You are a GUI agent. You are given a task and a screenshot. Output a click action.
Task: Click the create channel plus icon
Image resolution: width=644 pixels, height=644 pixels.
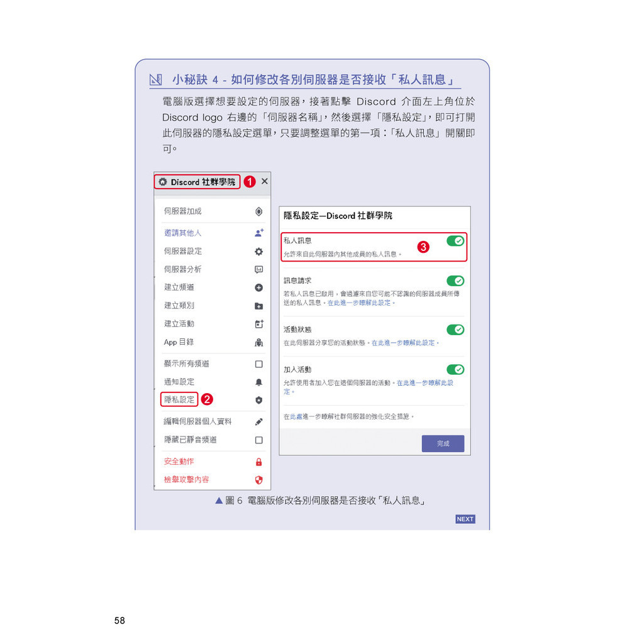click(258, 287)
